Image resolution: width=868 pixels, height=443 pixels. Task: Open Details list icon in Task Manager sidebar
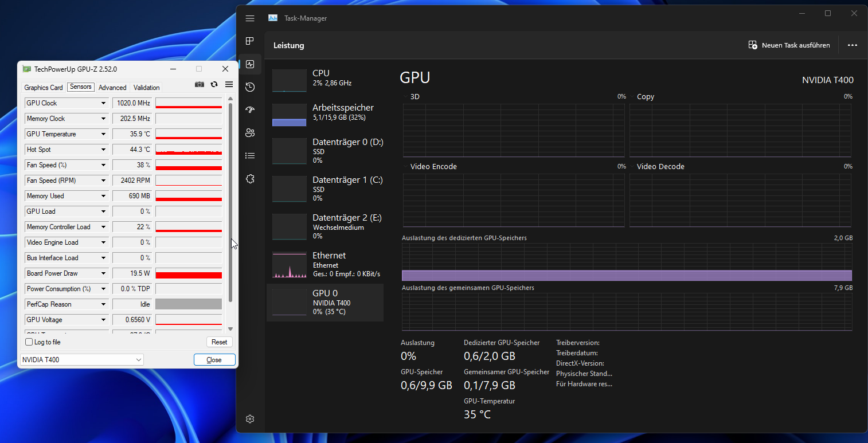click(x=250, y=155)
